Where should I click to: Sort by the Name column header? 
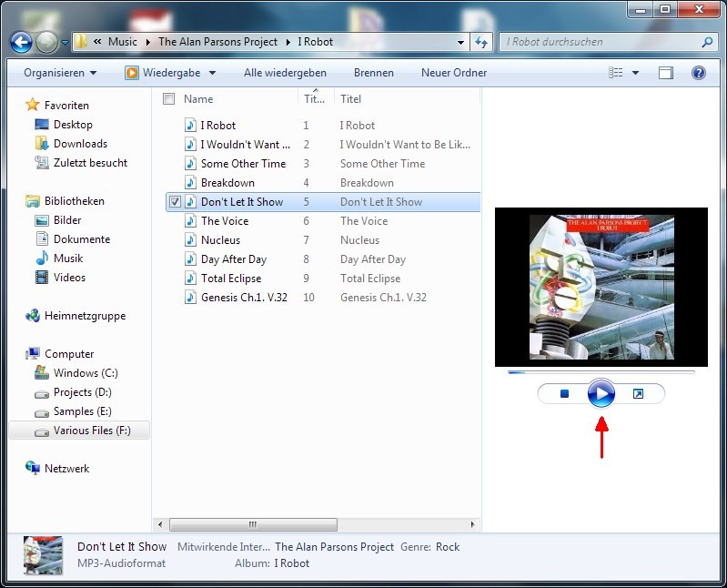point(198,99)
